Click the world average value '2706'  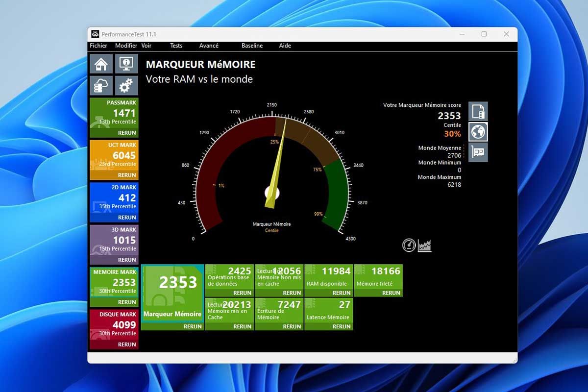(x=454, y=155)
